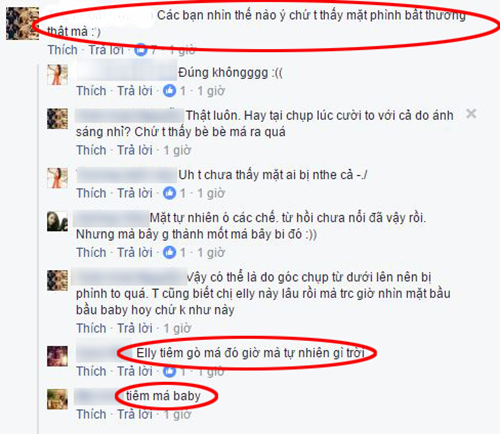Image resolution: width=500 pixels, height=434 pixels.
Task: Open avatar beside 'Mặt tự nhiên' reply
Action: 57,221
